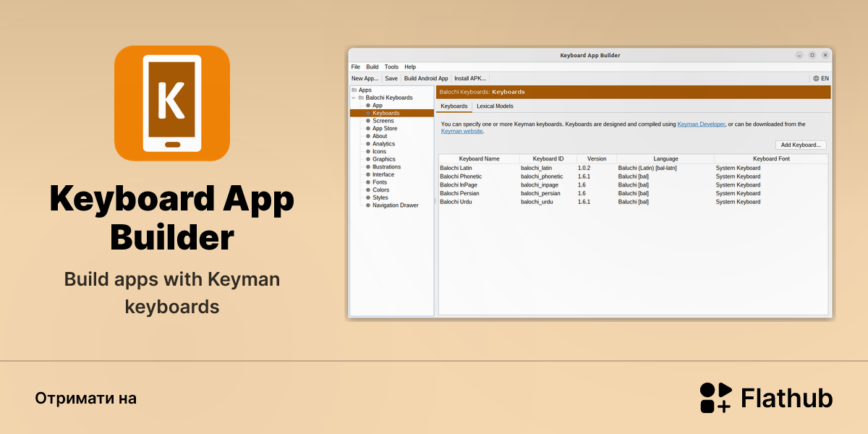Select the Interface tree item
The width and height of the screenshot is (868, 434).
click(380, 174)
